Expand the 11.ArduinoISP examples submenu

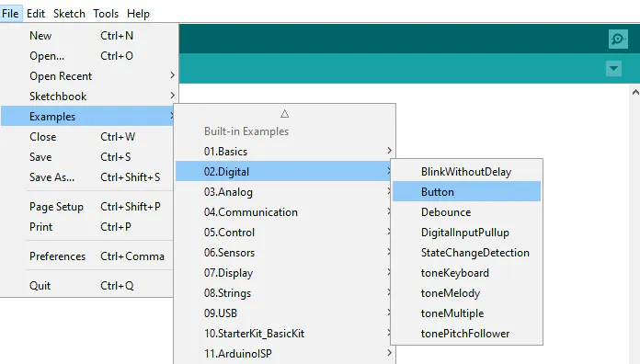point(285,353)
